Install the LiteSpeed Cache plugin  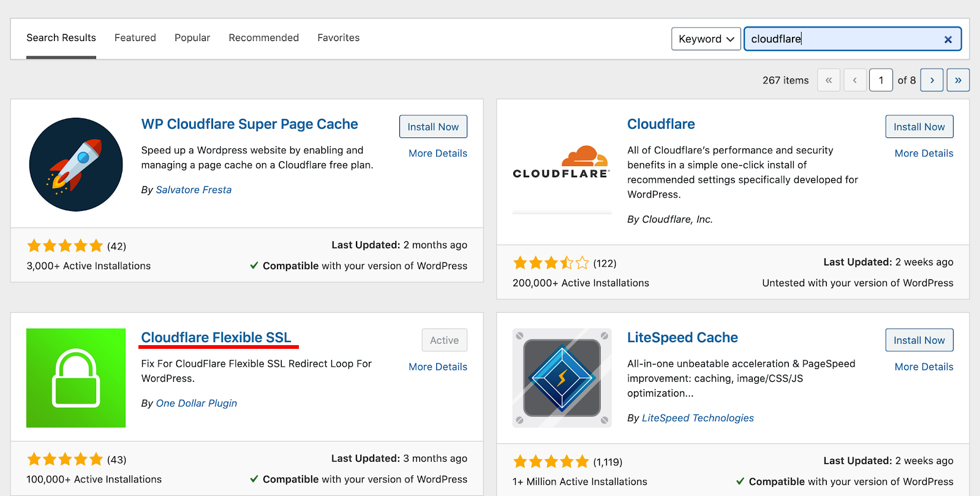(x=919, y=340)
